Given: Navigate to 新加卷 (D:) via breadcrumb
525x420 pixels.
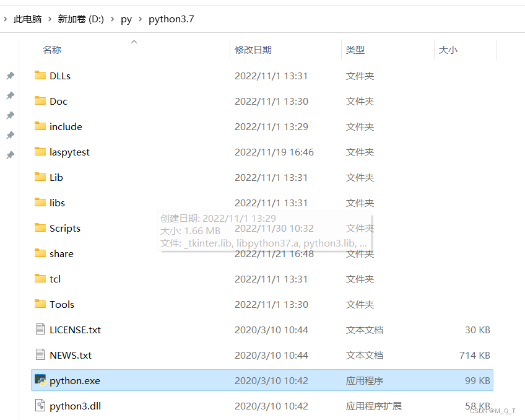Looking at the screenshot, I should [x=80, y=19].
